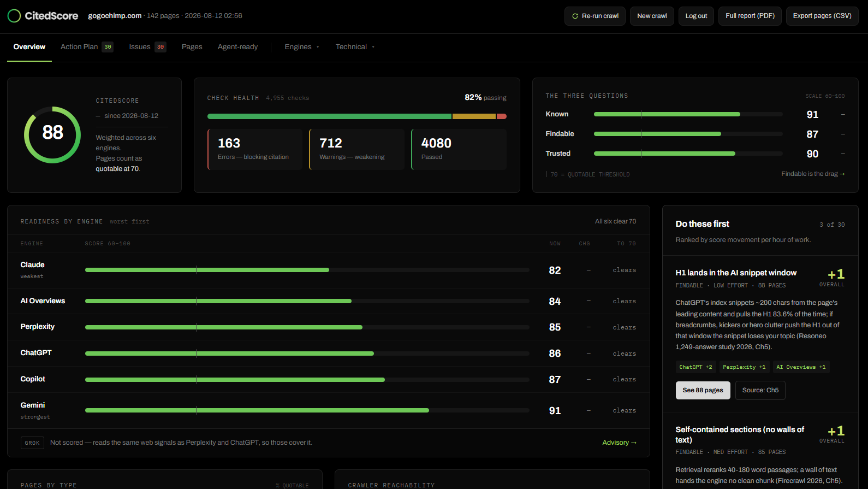Click the Issues count badge 30
The image size is (868, 489).
160,47
